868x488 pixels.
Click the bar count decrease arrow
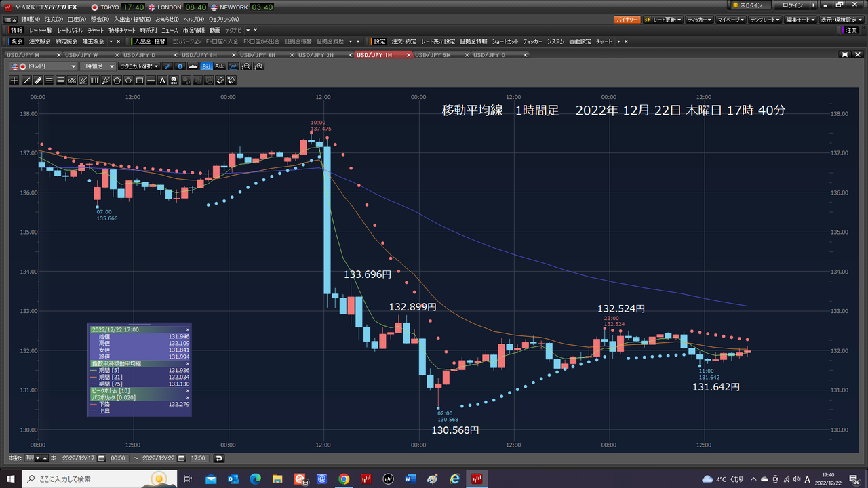37,458
